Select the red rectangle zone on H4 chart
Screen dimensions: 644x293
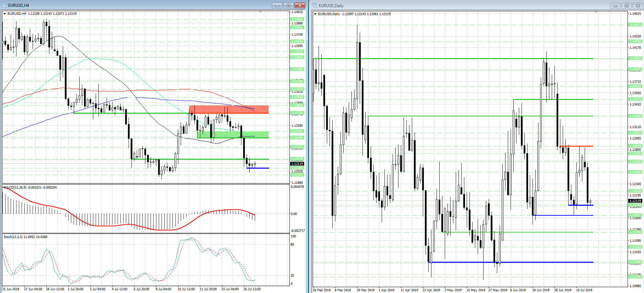(229, 109)
